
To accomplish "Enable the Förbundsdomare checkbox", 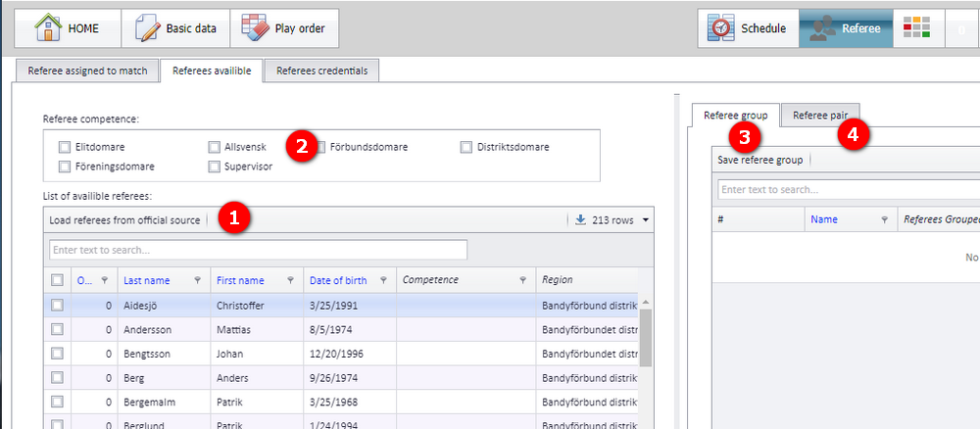I will [x=320, y=147].
